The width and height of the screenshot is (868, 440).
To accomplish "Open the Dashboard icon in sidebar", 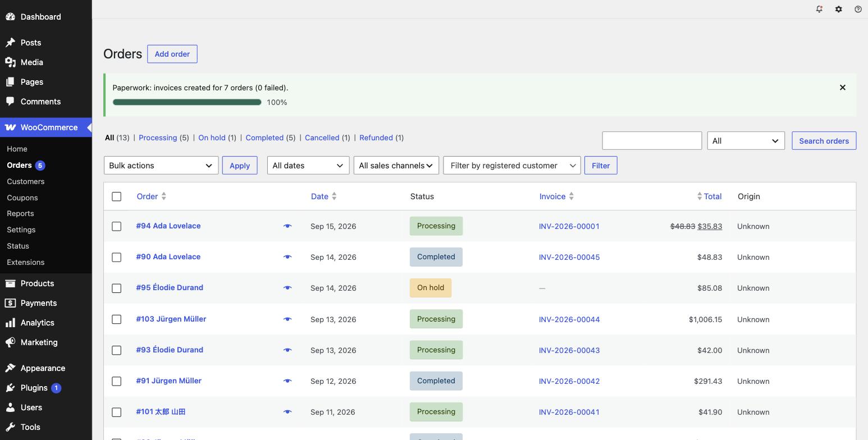I will click(10, 17).
